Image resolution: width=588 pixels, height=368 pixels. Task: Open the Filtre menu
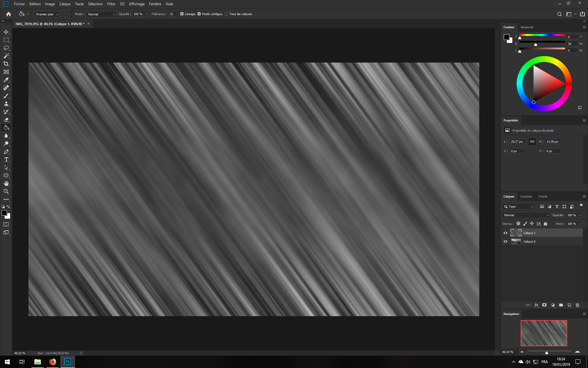tap(111, 4)
